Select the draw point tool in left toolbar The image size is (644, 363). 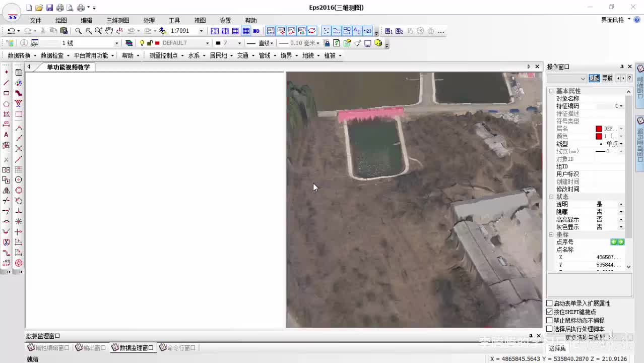point(6,72)
